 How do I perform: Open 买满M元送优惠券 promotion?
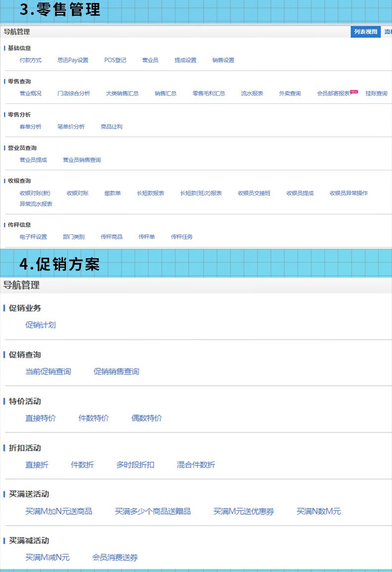pyautogui.click(x=244, y=511)
